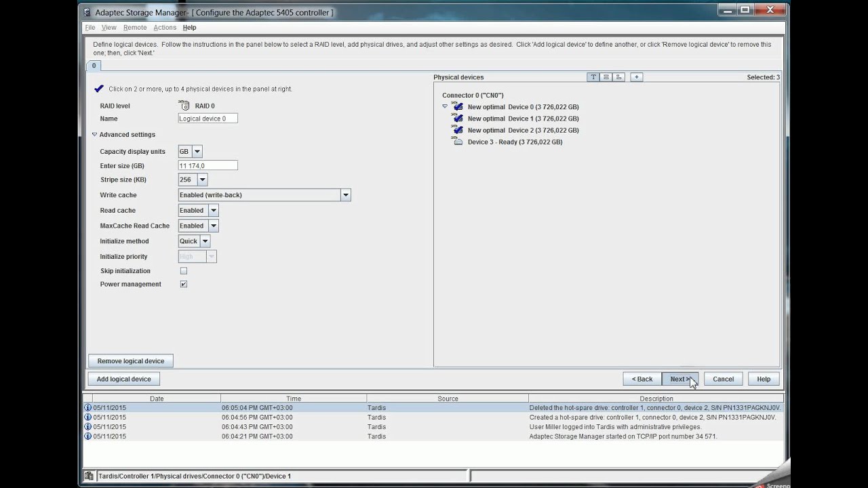Click the Remove logical device button
This screenshot has height=488, width=868.
click(x=131, y=361)
